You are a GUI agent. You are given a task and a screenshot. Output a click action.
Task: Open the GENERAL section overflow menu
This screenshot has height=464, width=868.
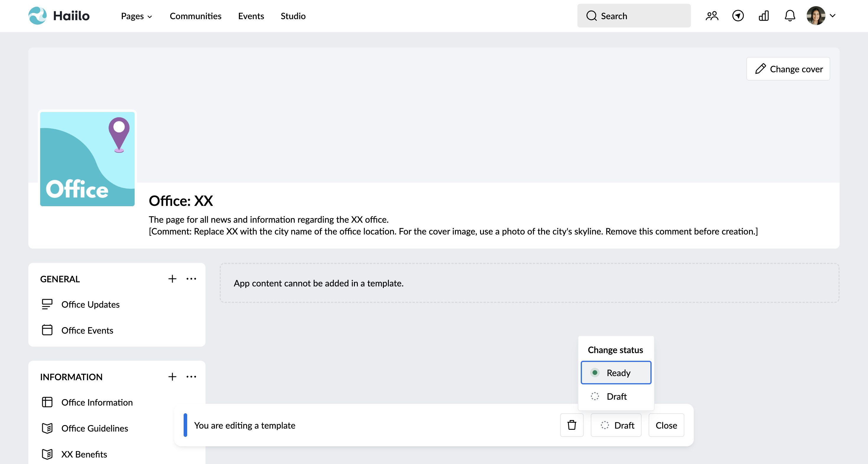pos(191,278)
